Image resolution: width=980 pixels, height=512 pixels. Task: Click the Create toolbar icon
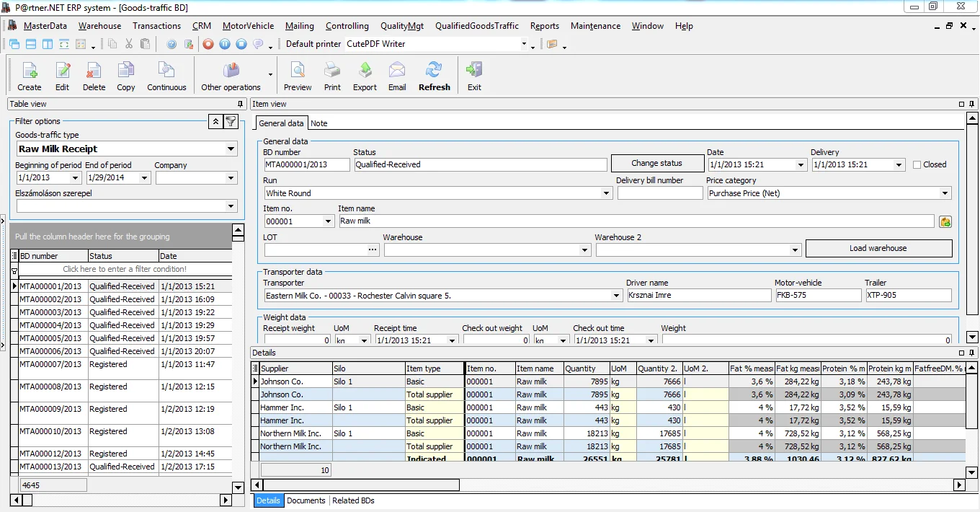click(x=30, y=76)
